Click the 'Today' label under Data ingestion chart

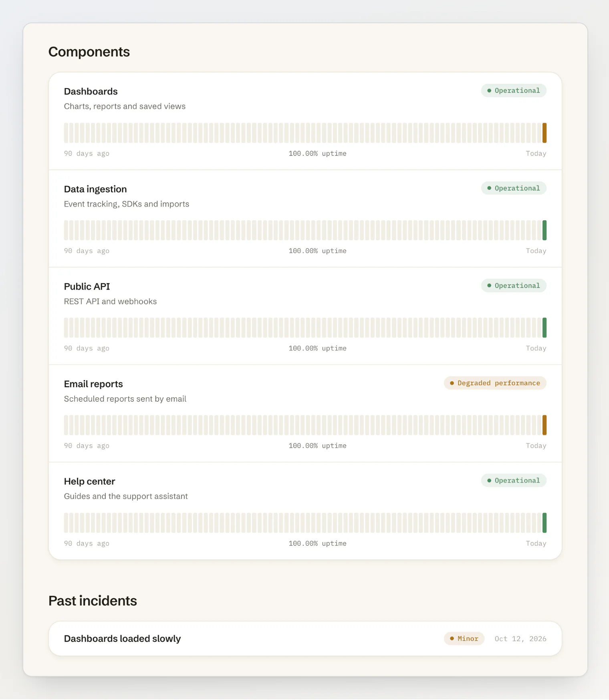point(536,251)
